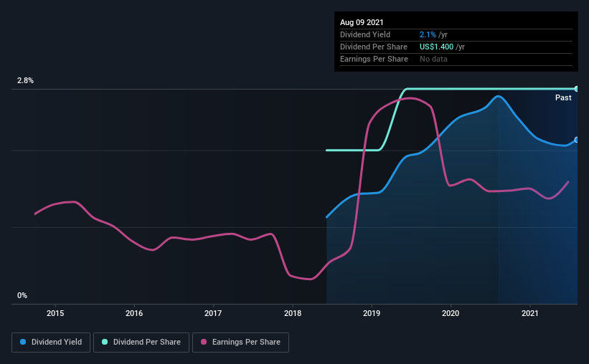Viewport: 589px width, 364px height.
Task: Click the 2016 x-axis label
Action: coord(134,313)
